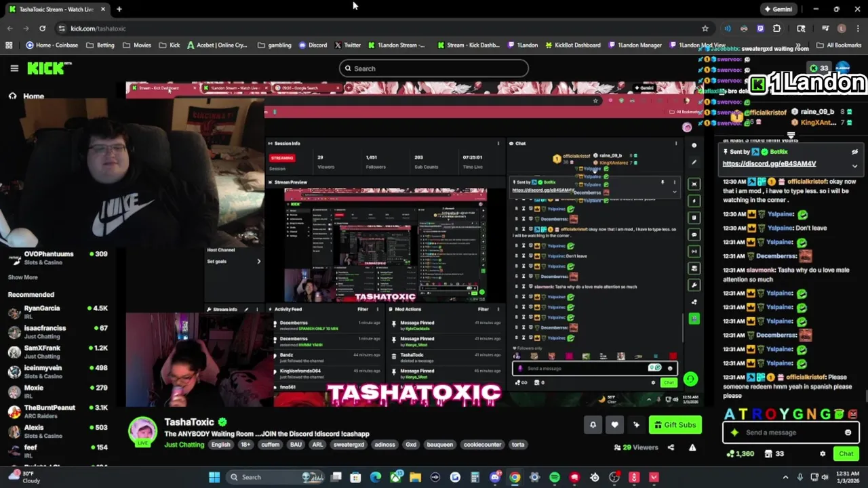This screenshot has height=488, width=868.
Task: Open Windows Start menu
Action: [214, 477]
